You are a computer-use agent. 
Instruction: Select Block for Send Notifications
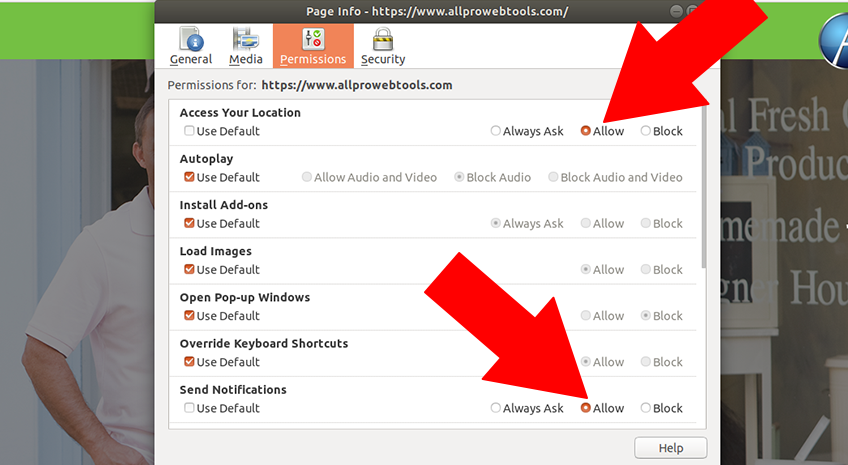646,408
